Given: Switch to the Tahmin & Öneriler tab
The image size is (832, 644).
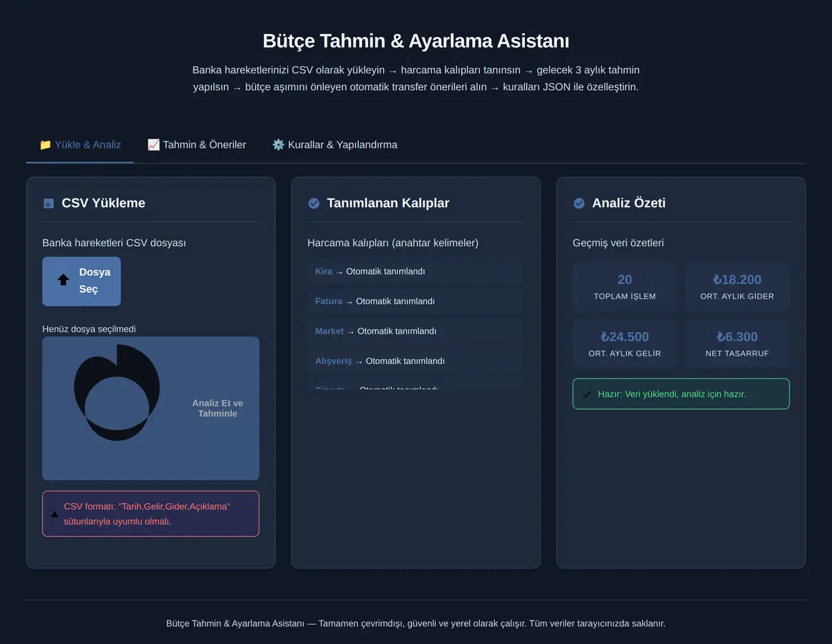Looking at the screenshot, I should click(x=196, y=145).
